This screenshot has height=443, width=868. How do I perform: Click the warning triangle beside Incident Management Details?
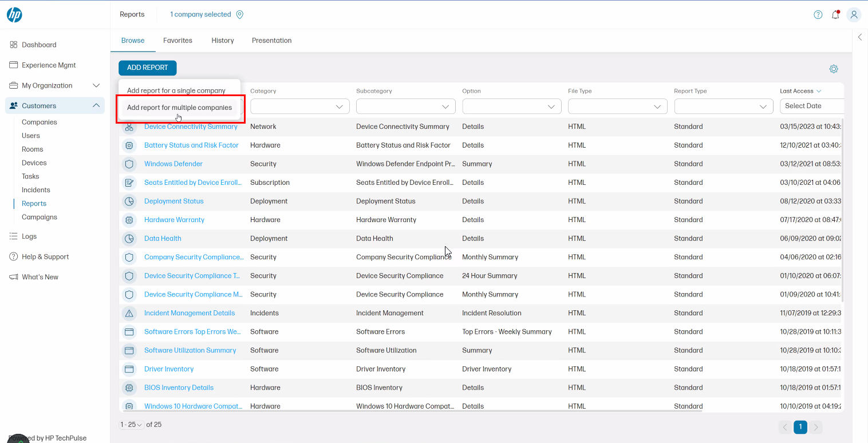click(129, 313)
